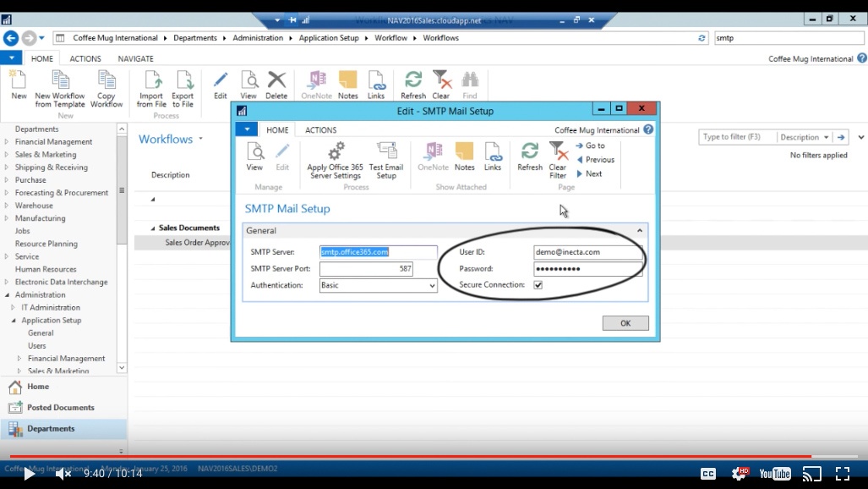Screen dimensions: 868x489
Task: Click Edit pencil in Workflows ribbon
Action: (x=221, y=85)
